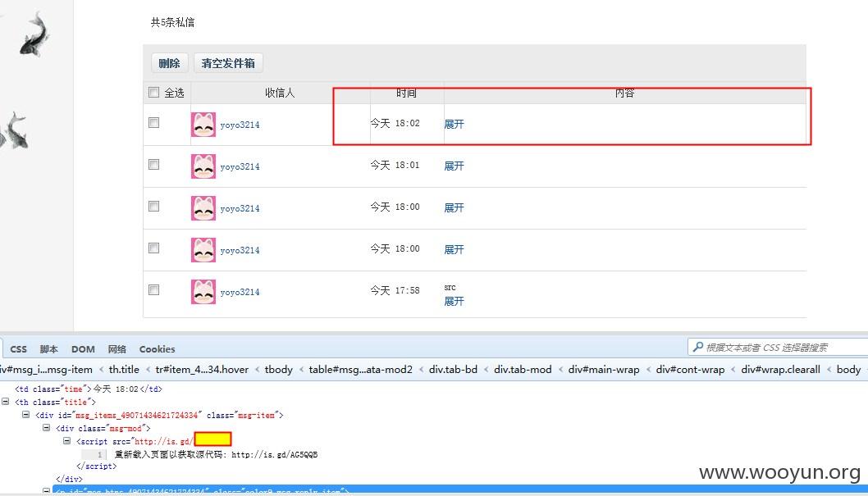Open yoyo3214 name link in 17:58 row
This screenshot has height=496, width=868.
[x=240, y=292]
